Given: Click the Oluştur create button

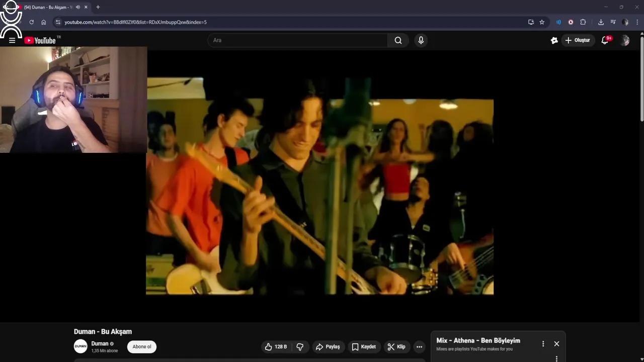Looking at the screenshot, I should click(578, 40).
